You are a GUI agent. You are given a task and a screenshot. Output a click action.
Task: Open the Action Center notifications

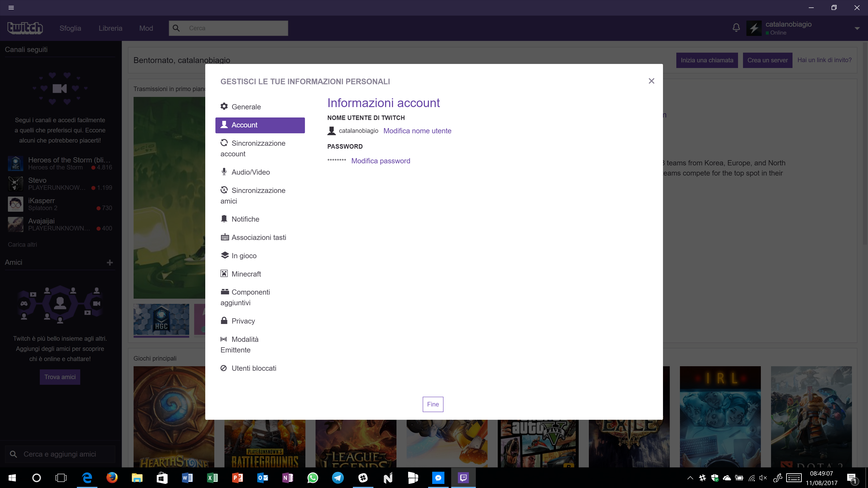tap(852, 478)
